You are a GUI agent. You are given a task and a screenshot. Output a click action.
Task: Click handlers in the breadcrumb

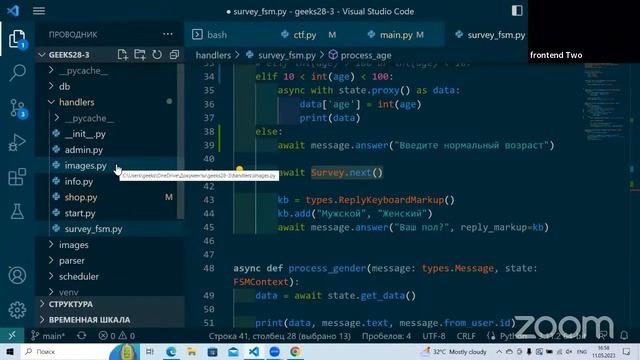(x=213, y=55)
